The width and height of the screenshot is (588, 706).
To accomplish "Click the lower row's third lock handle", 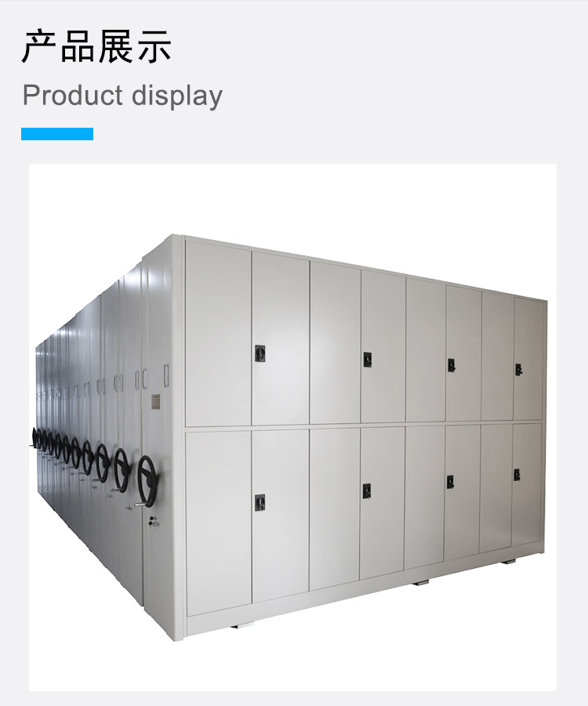I will pyautogui.click(x=450, y=482).
